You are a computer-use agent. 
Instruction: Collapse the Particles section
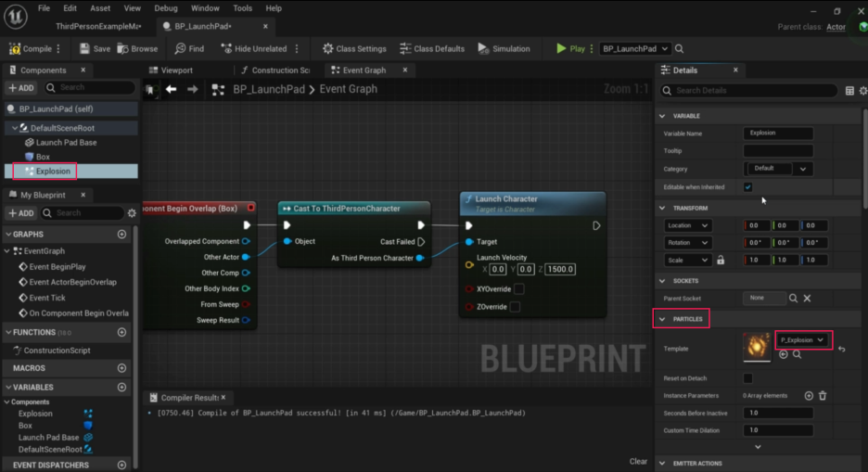pyautogui.click(x=663, y=319)
